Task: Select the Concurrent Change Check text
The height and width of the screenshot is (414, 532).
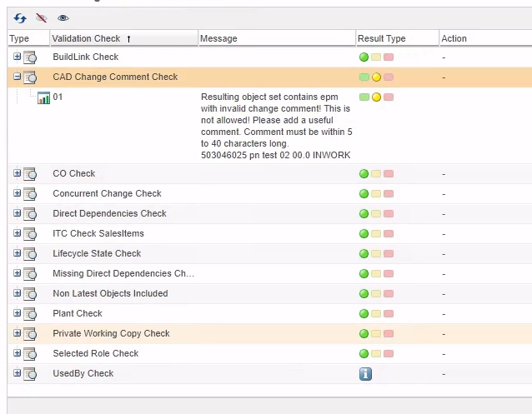Action: pos(107,193)
